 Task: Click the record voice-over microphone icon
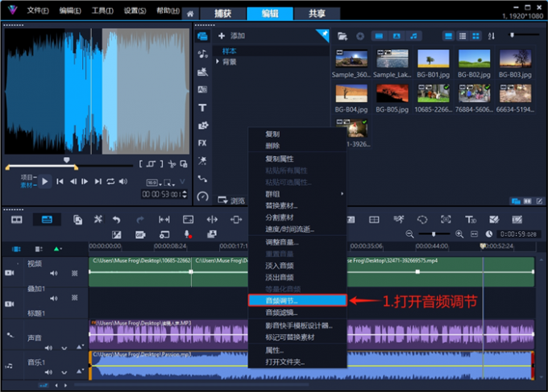pos(188,234)
